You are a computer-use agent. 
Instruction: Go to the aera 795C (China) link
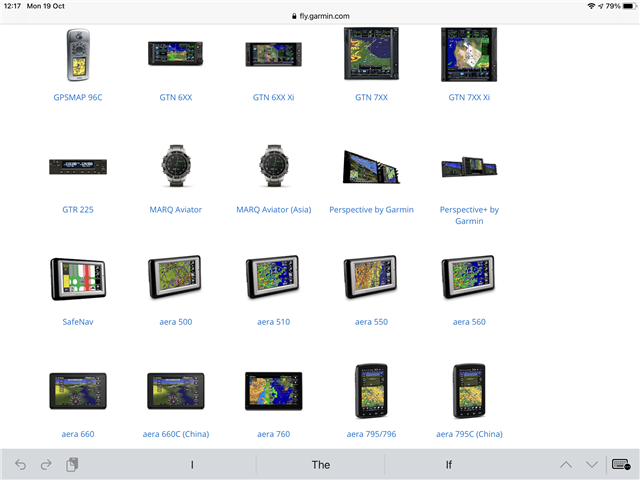point(469,434)
